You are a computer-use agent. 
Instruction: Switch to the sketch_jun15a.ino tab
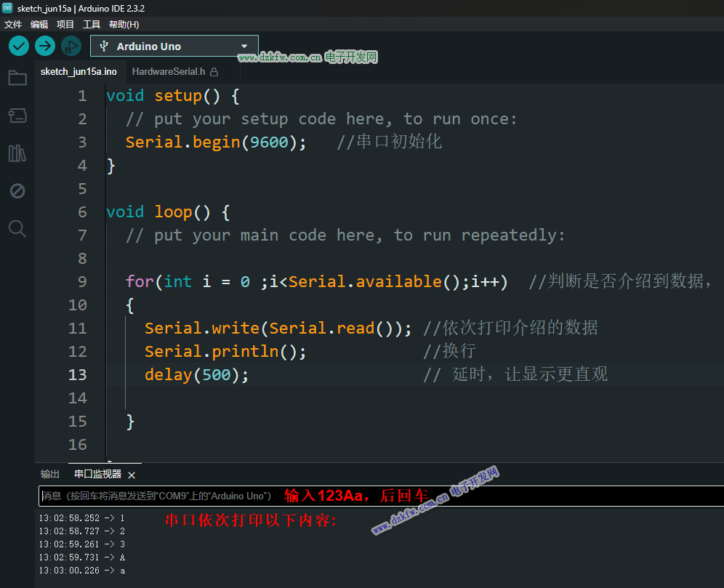tap(79, 72)
